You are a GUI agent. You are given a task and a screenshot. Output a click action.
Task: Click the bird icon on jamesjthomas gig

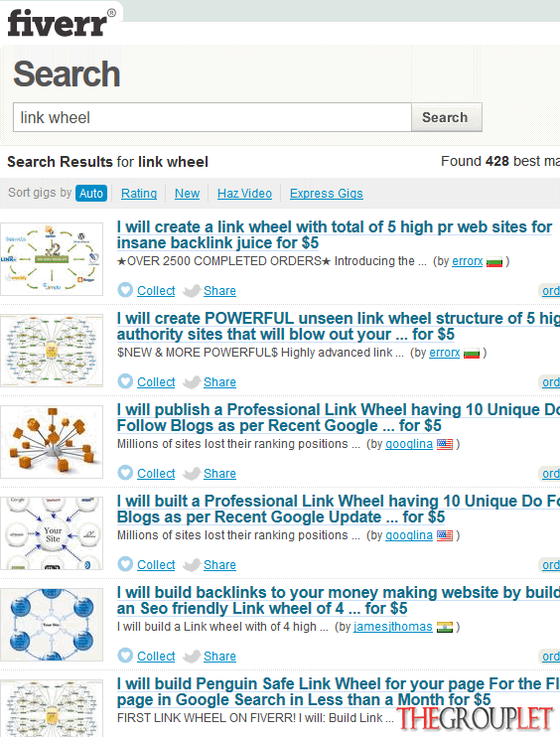click(192, 657)
